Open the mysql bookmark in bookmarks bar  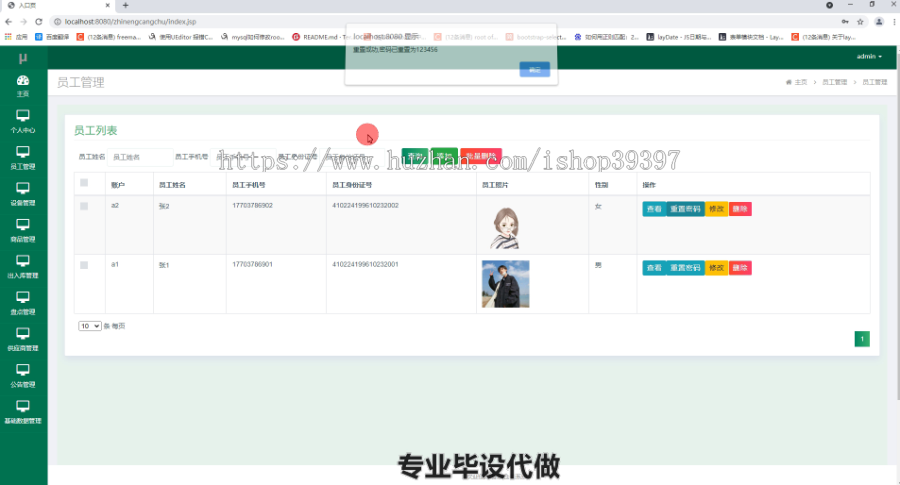(x=253, y=37)
